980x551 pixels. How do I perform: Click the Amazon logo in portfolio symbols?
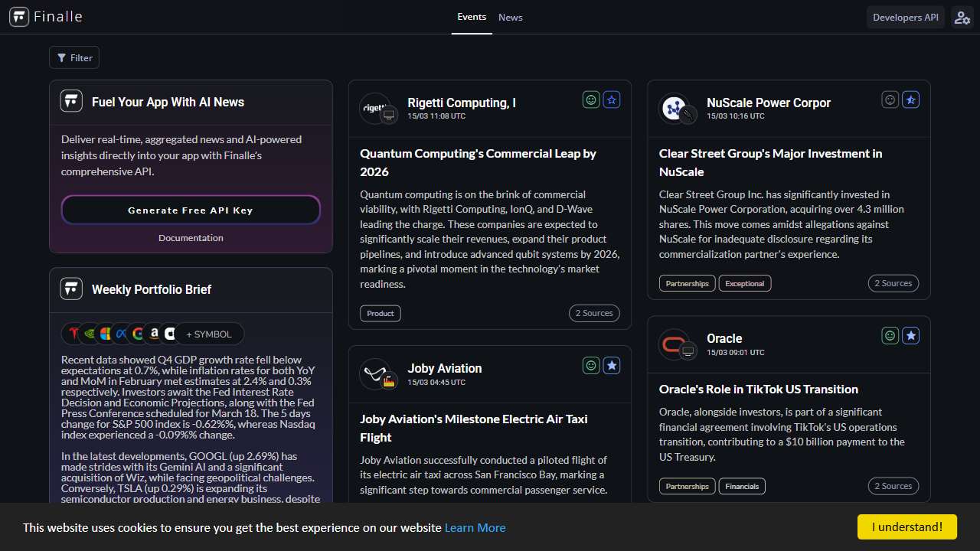154,334
